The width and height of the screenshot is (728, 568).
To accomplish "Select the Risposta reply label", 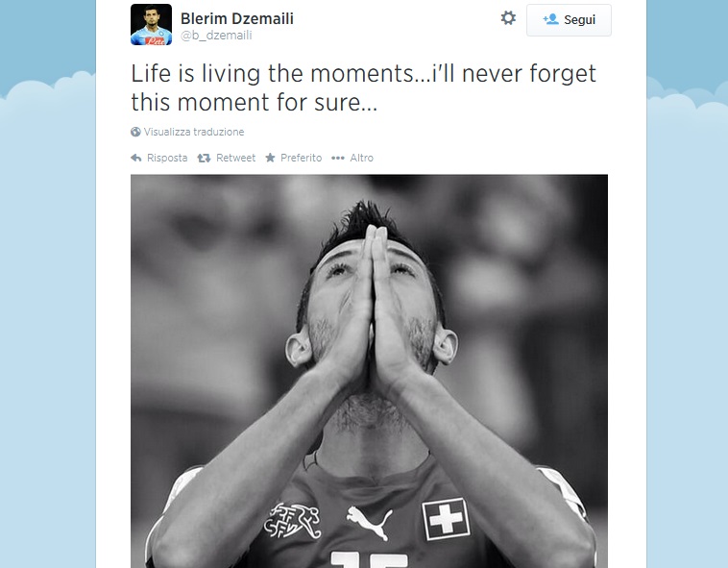I will pyautogui.click(x=167, y=158).
